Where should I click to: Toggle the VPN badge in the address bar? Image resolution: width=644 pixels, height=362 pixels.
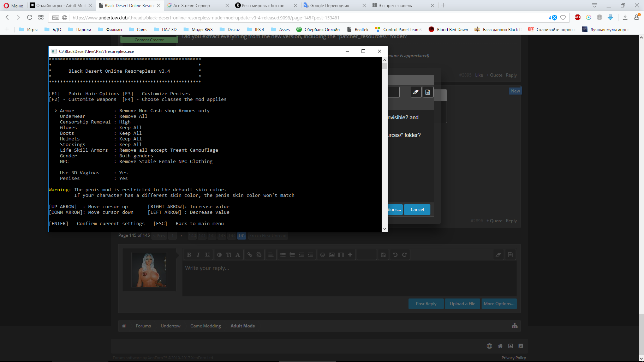click(55, 18)
